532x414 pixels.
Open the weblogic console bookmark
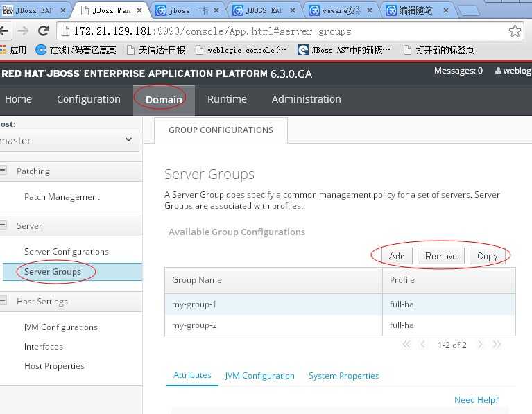pos(241,50)
